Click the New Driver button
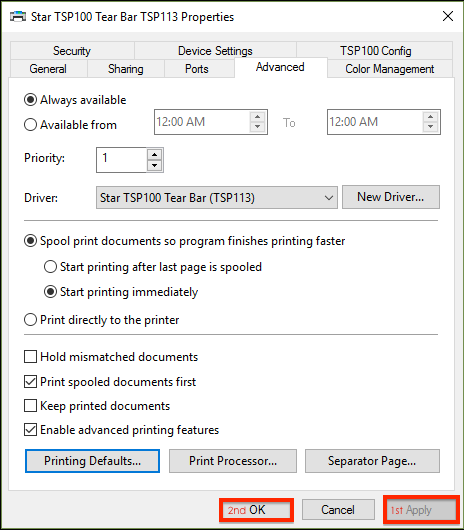Screen dimensions: 464x530 [x=391, y=197]
